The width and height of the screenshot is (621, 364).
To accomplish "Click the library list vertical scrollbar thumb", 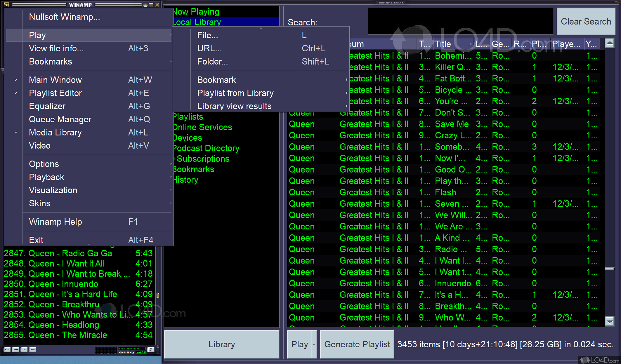I will tap(609, 269).
